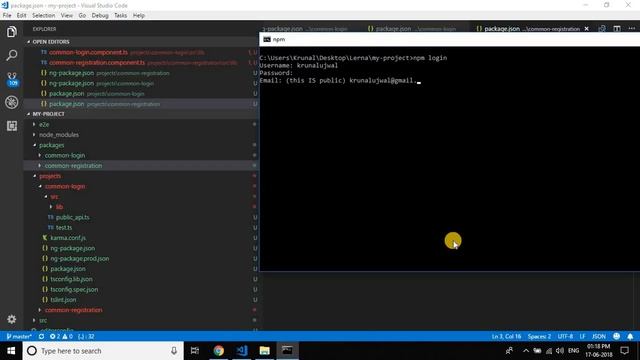
Task: Change end of line LF setting
Action: coord(582,336)
